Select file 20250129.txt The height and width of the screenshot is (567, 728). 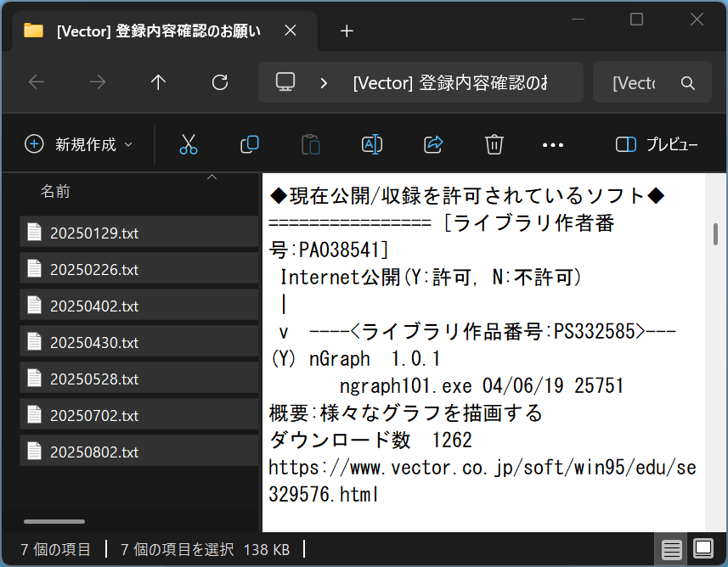(x=138, y=232)
